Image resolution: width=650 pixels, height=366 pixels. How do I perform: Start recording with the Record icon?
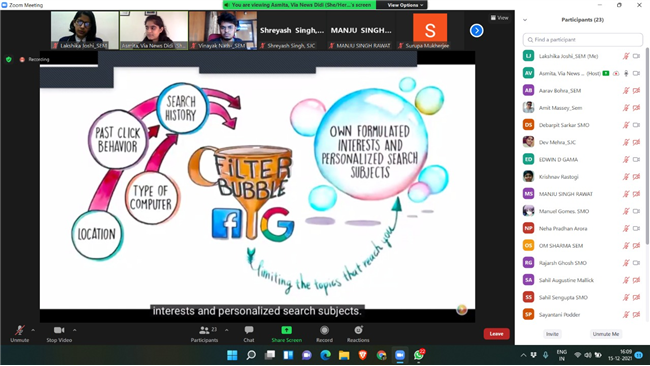tap(324, 330)
